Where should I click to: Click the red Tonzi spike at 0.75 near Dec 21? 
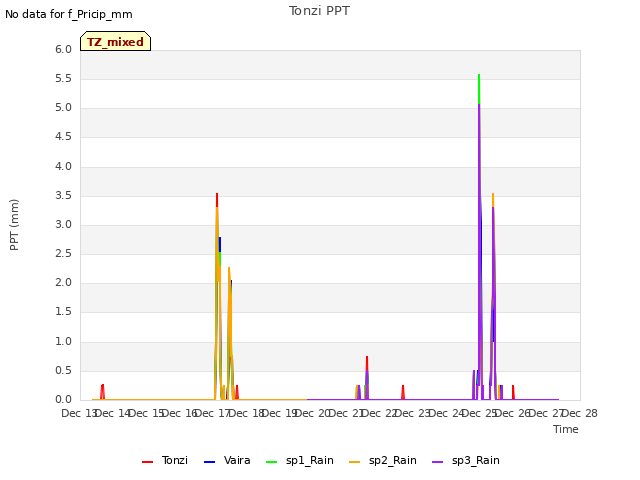tap(367, 358)
